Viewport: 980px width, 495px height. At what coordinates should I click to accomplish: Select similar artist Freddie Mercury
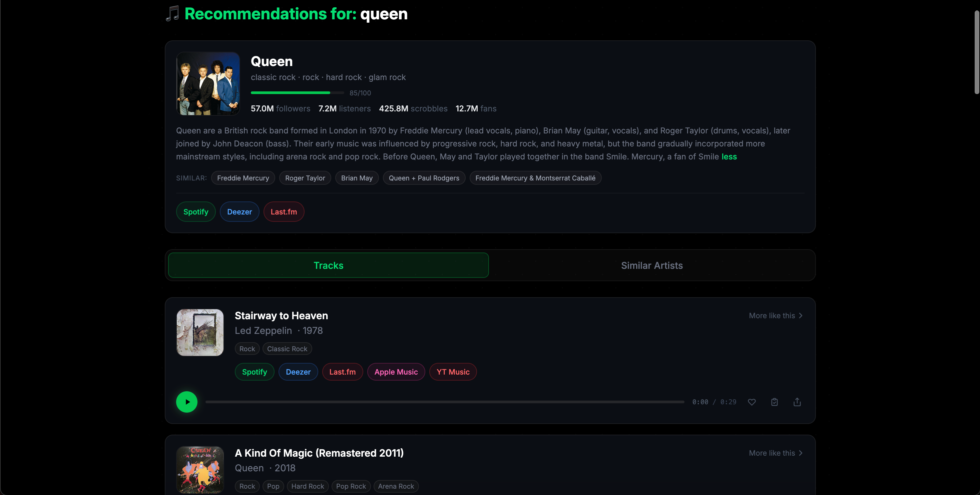243,178
